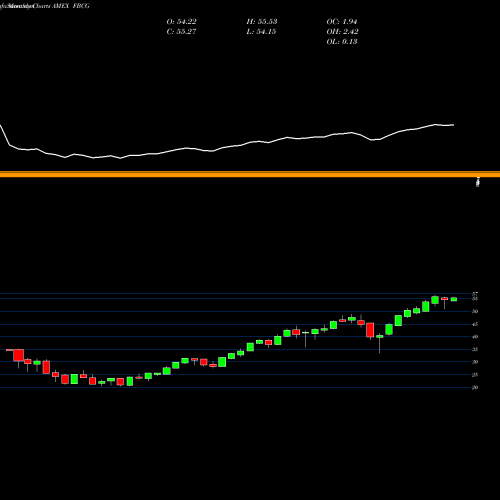Screen dimensions: 500x500
Task: Click the '45' price axis label
Action: tap(475, 324)
